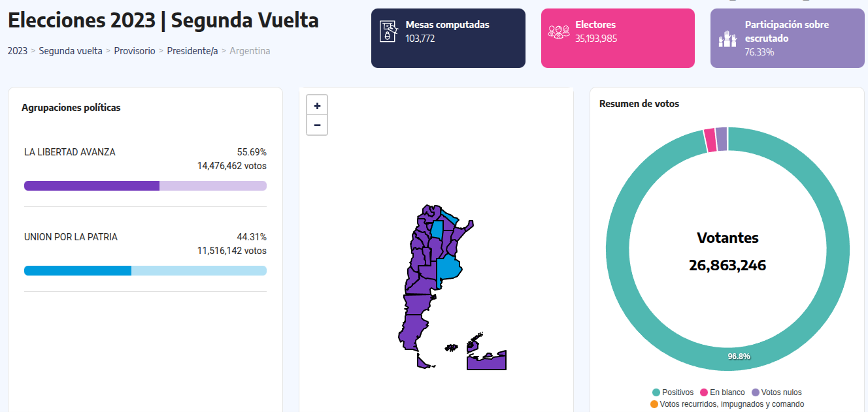Screen dimensions: 868x412
Task: Click the raised hands icon in Participación card
Action: point(727,39)
